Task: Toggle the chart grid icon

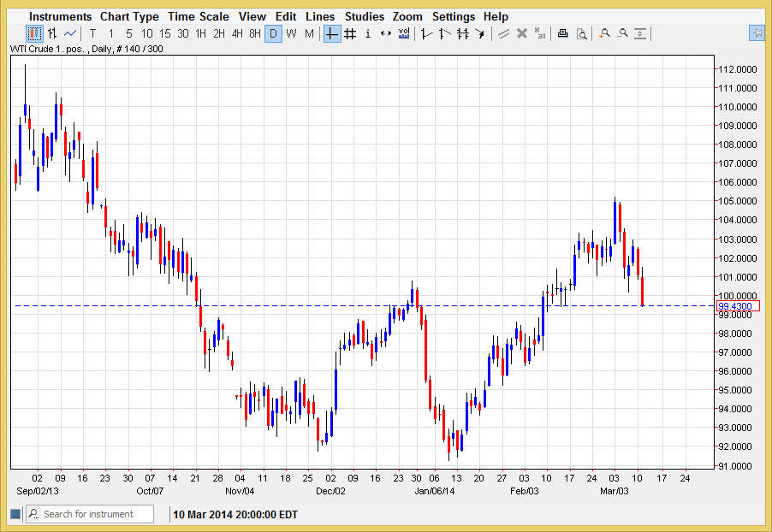Action: pos(349,33)
